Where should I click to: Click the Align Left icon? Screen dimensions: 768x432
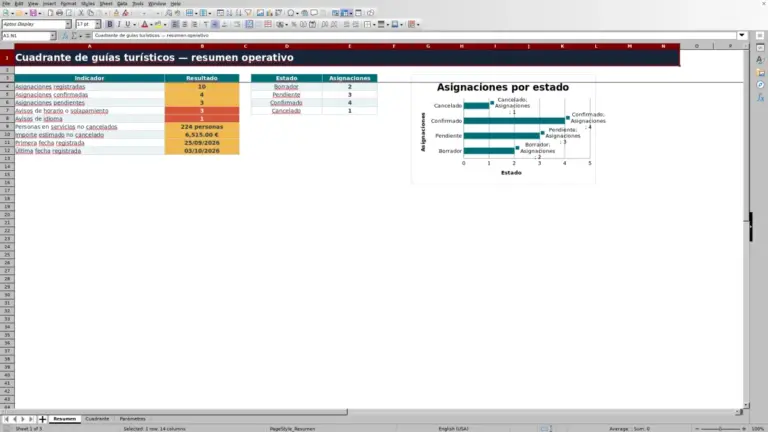pos(175,24)
